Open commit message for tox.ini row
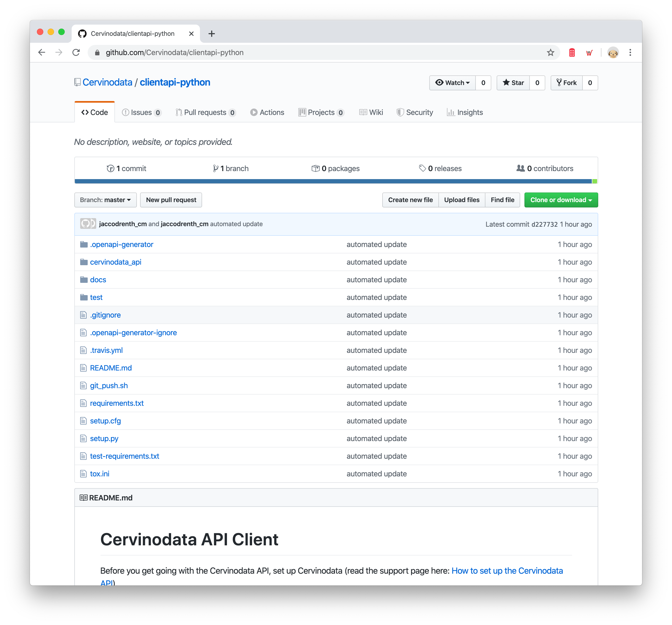The width and height of the screenshot is (672, 625). (x=377, y=474)
